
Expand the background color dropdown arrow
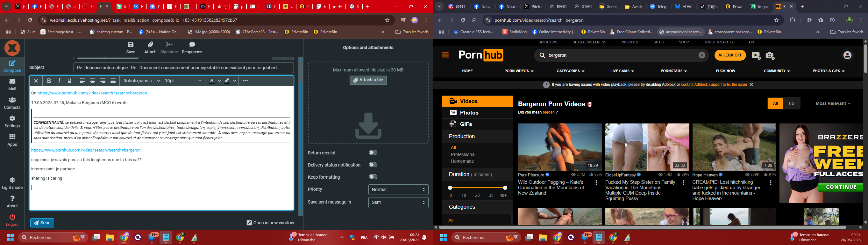point(235,81)
